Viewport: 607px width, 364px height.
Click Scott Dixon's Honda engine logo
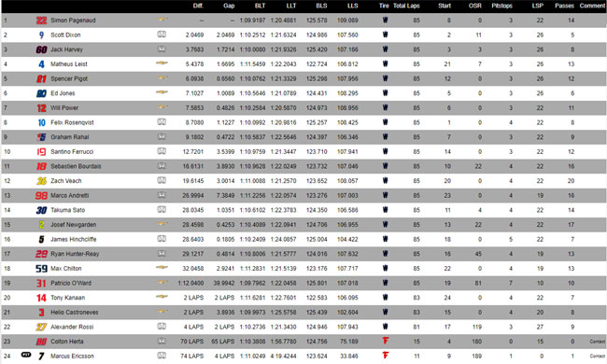[162, 35]
